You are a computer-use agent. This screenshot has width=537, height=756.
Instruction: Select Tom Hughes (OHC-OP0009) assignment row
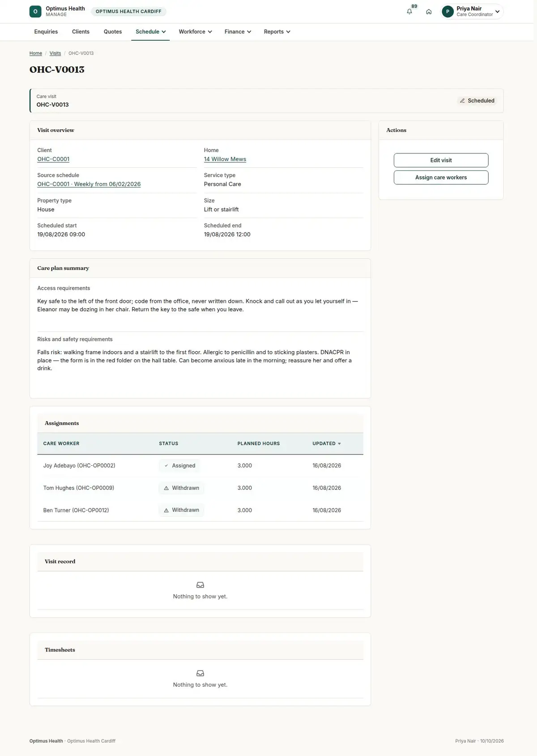pos(200,488)
